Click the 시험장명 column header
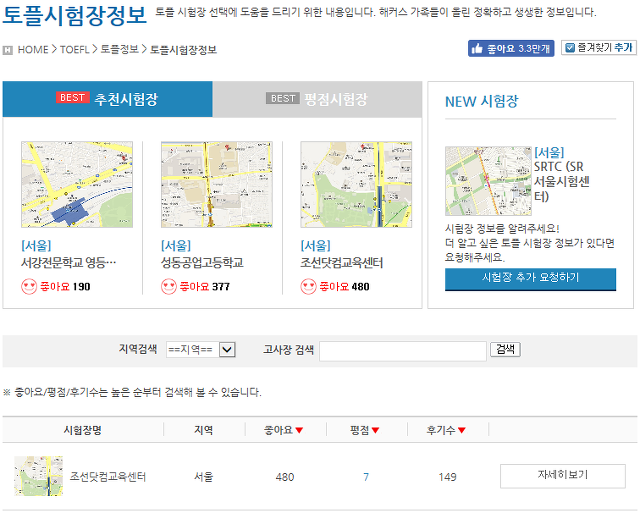Viewport: 640px width, 513px height. [82, 430]
